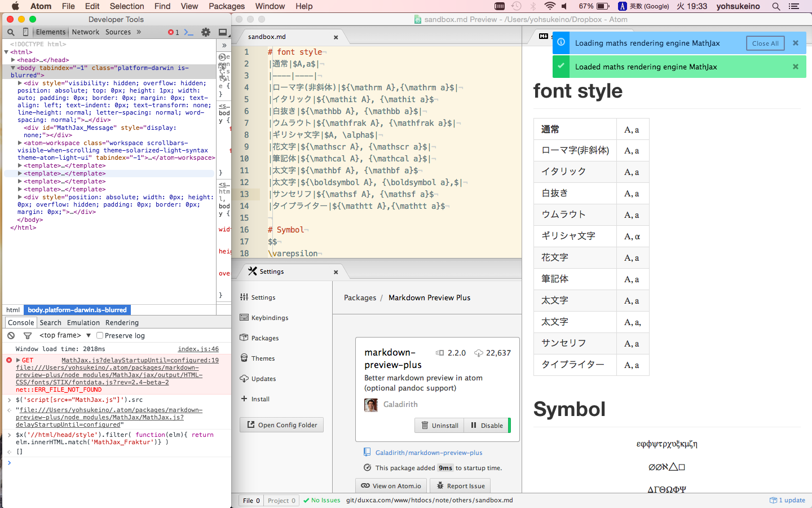Click the volume icon in the menu bar
This screenshot has height=508, width=812.
(x=565, y=6)
